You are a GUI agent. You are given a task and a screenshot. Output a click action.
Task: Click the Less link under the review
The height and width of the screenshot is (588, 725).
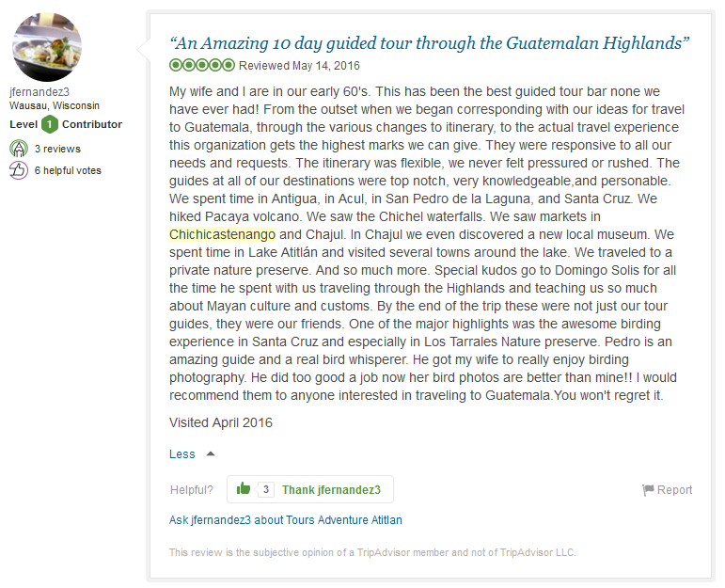[x=182, y=454]
